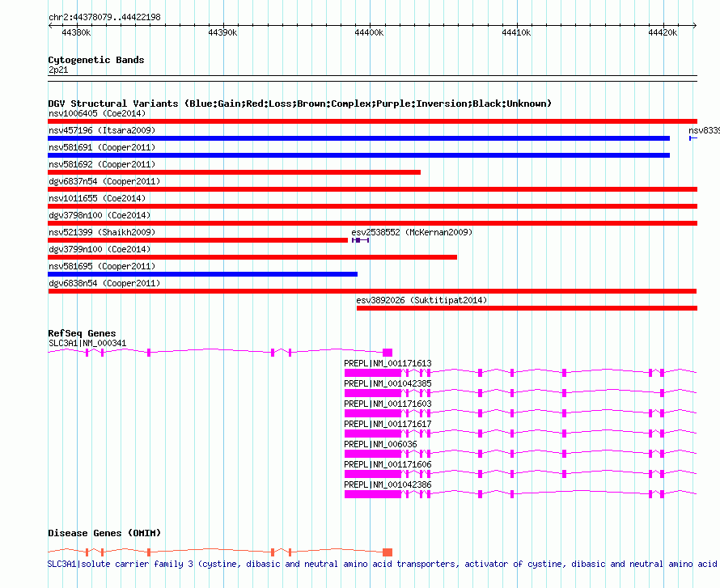Open the SLC3A1 solute carrier family 3 link
720x588 pixels.
point(383,564)
